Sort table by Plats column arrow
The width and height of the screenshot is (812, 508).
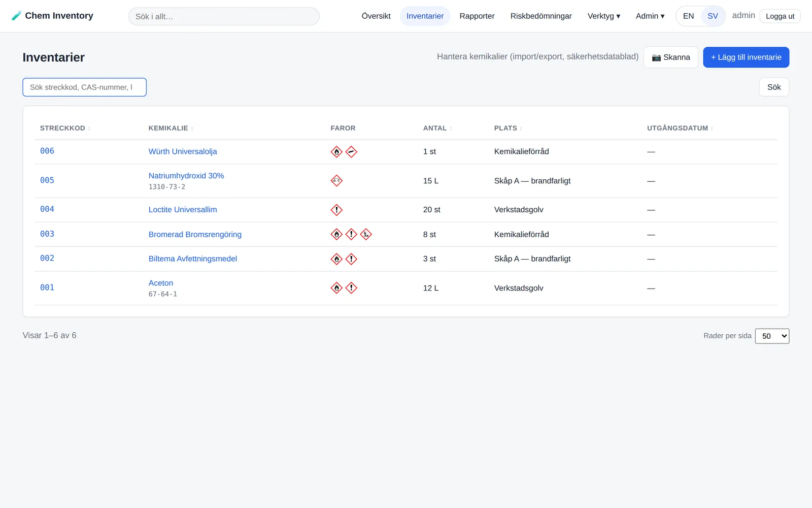(521, 129)
